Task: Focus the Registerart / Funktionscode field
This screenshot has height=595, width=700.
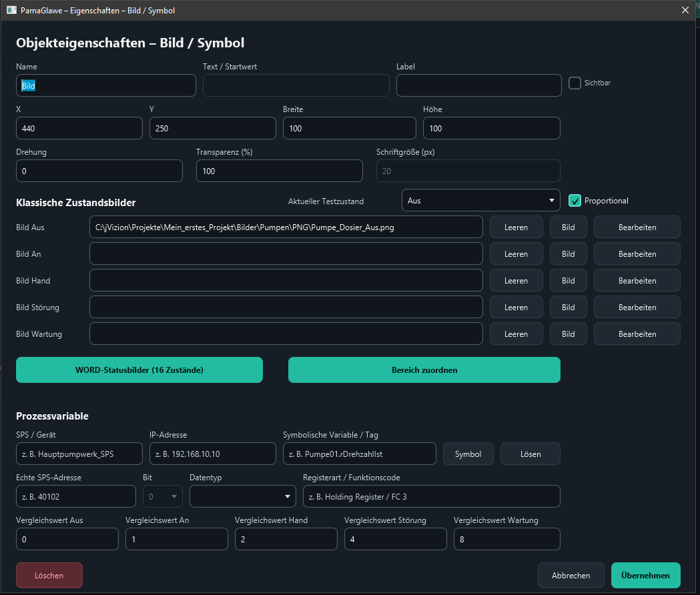Action: click(431, 496)
